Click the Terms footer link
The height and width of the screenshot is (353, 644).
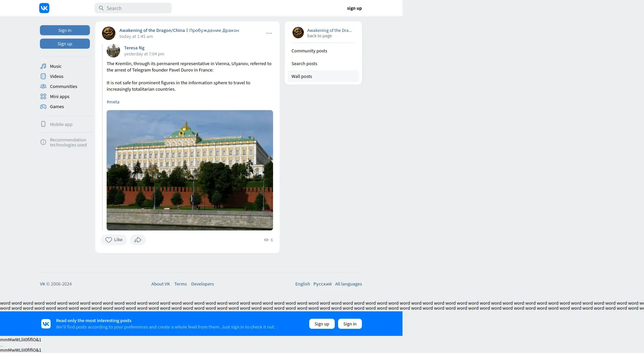tap(180, 284)
